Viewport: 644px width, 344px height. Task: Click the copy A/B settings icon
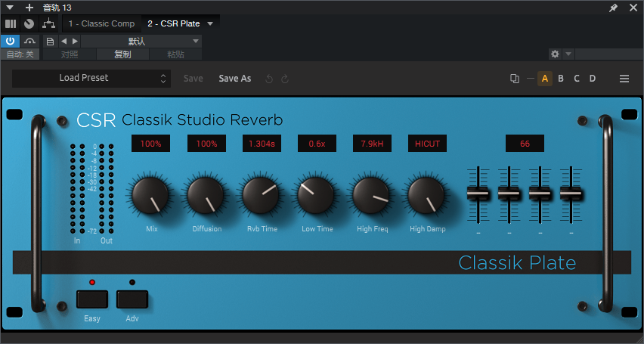(x=514, y=79)
